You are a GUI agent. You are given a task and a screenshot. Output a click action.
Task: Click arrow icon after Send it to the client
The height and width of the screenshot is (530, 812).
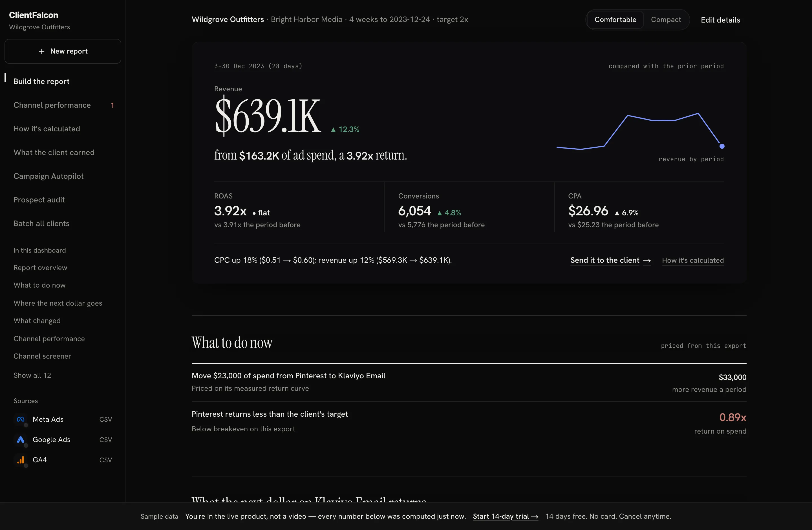(x=646, y=260)
